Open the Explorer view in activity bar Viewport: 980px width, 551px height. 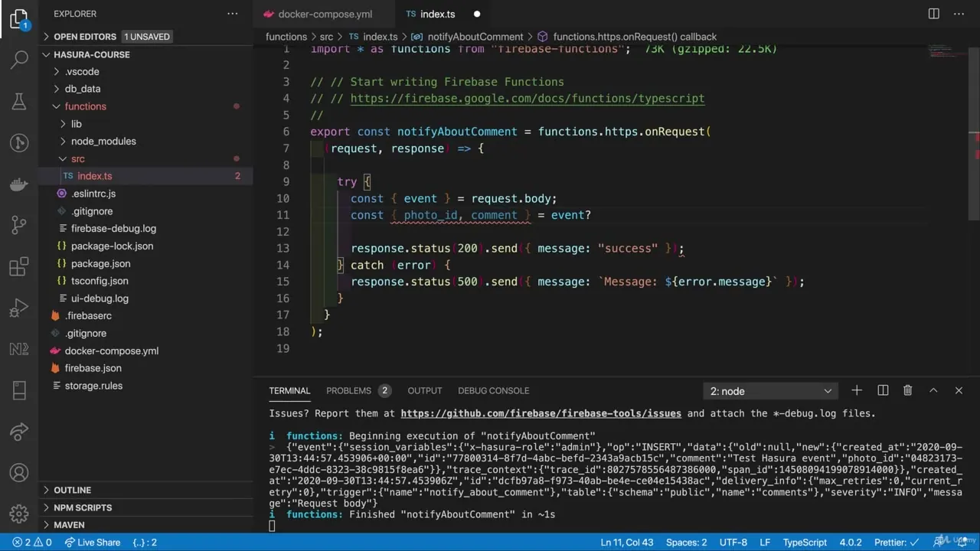coord(19,18)
